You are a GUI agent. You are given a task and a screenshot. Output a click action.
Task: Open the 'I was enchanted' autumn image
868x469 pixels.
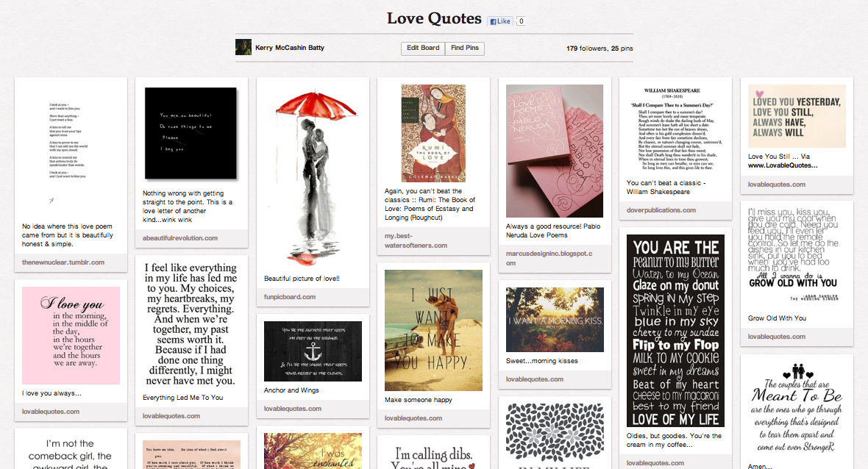[x=313, y=451]
